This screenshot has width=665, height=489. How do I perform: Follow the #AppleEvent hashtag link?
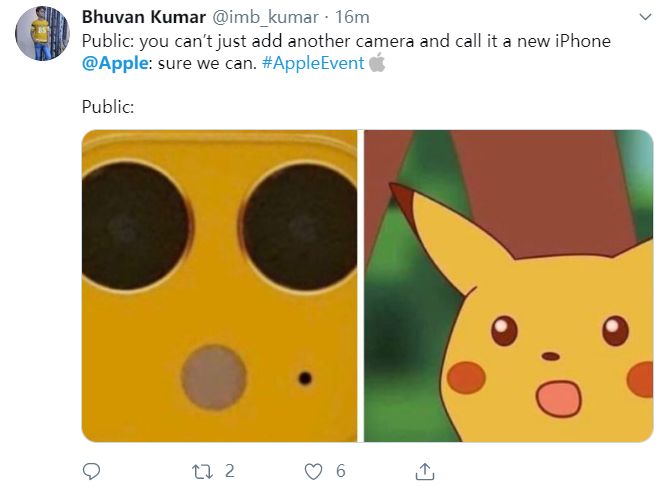coord(313,63)
